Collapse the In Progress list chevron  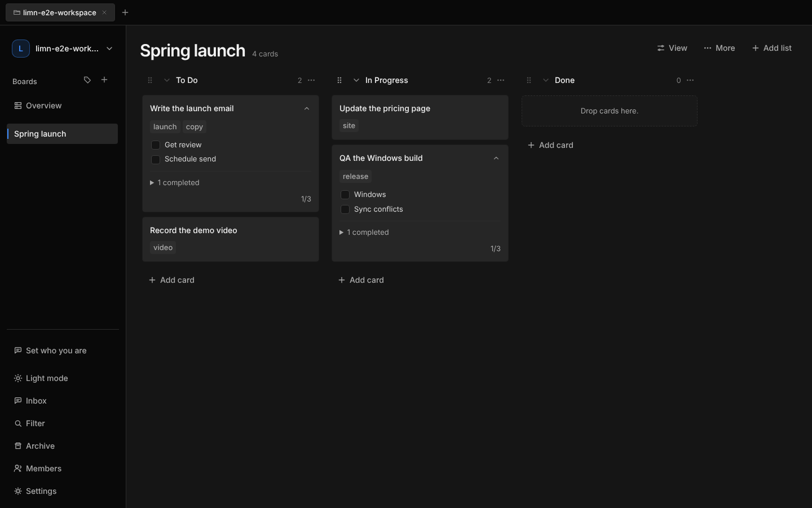[x=356, y=80]
